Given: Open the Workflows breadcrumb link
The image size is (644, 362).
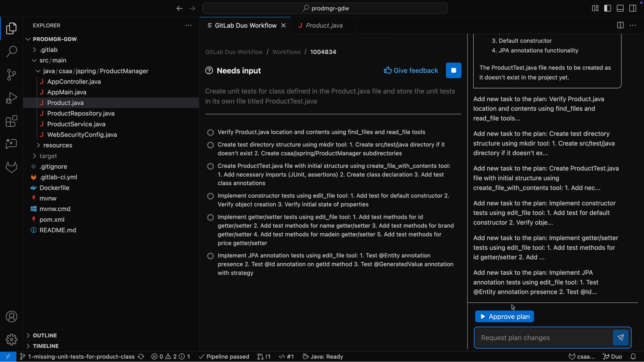Looking at the screenshot, I should coord(286,51).
